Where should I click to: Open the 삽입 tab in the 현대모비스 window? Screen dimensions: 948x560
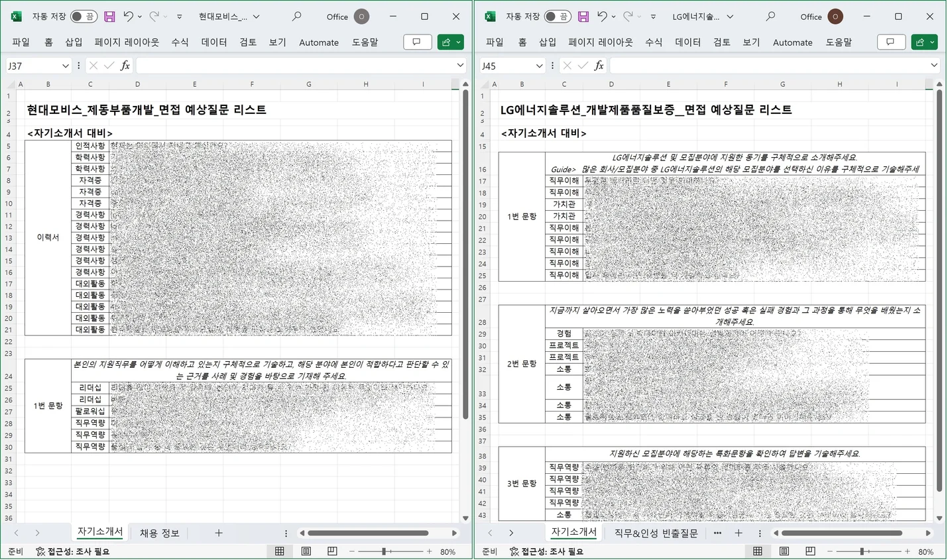pyautogui.click(x=74, y=42)
